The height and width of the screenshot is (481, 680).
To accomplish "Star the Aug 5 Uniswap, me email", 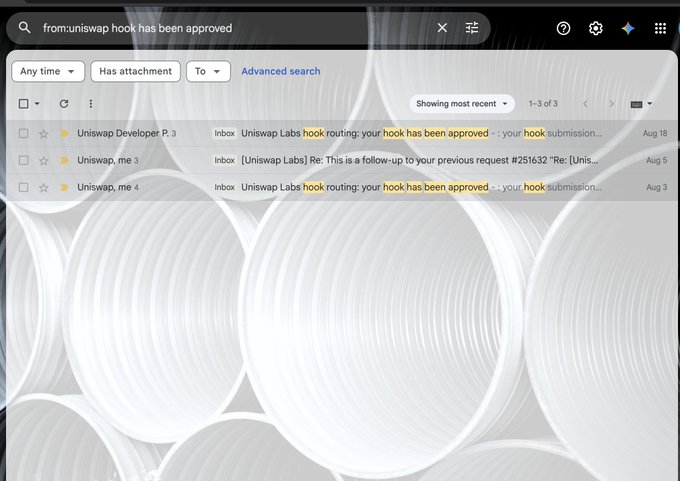I will [43, 160].
